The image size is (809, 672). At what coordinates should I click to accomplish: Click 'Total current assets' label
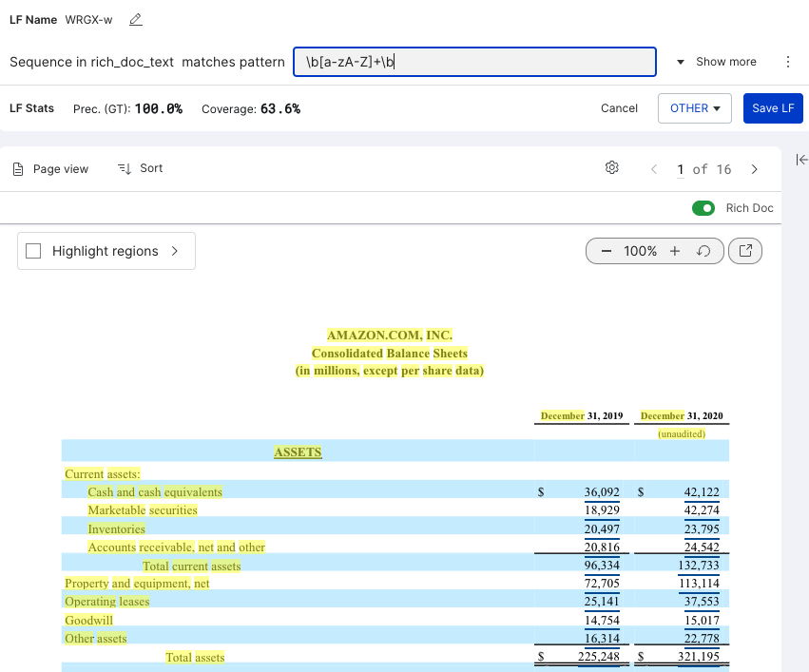(191, 566)
